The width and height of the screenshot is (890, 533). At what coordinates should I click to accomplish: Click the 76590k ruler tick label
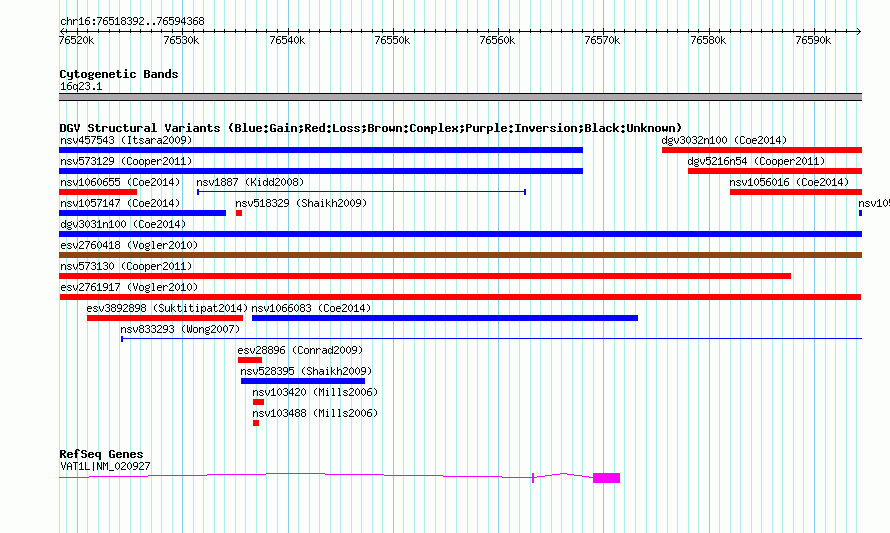813,40
